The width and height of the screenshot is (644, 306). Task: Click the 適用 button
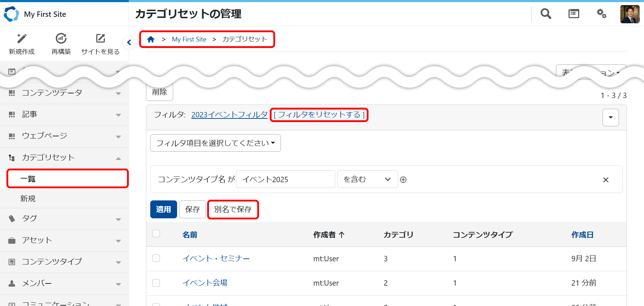[x=164, y=209]
